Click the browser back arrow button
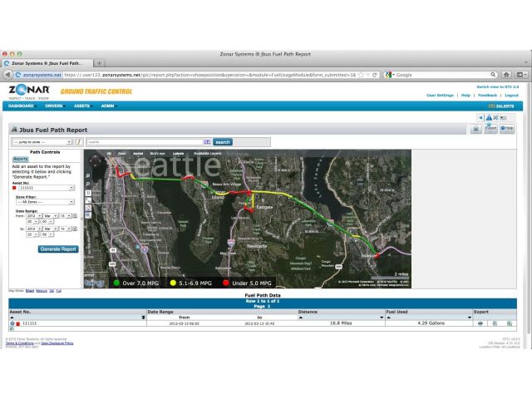Viewport: 532px width, 399px height. [x=7, y=75]
